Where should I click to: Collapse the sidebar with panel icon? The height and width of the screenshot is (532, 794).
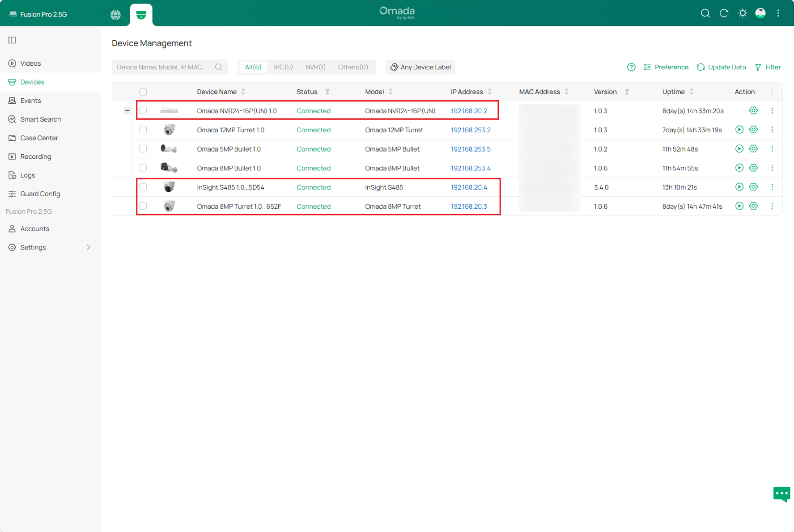[12, 40]
